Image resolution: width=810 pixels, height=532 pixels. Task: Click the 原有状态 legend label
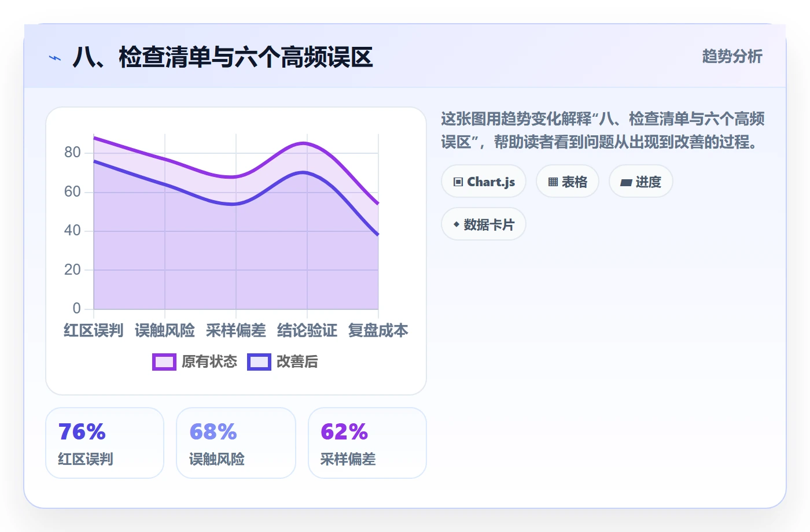coord(209,362)
